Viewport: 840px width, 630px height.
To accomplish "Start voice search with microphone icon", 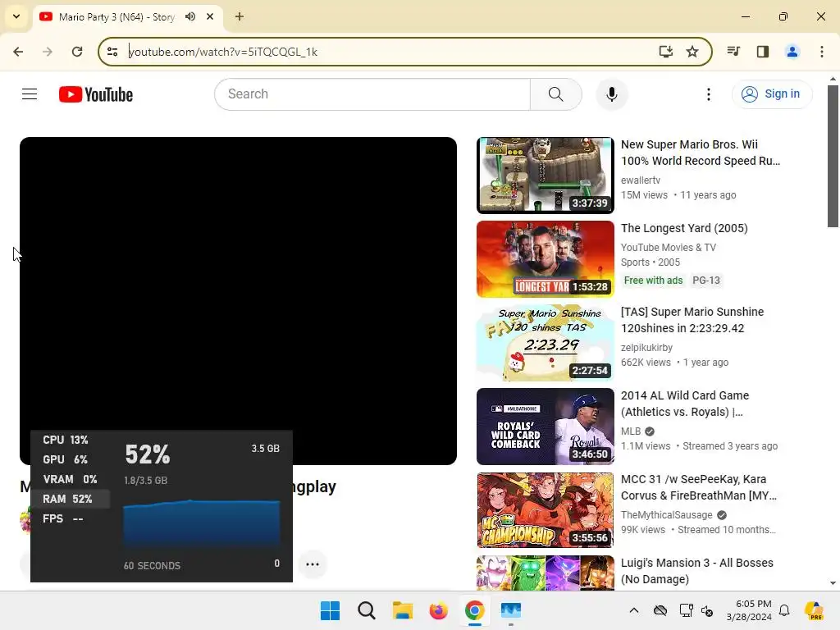I will coord(611,94).
